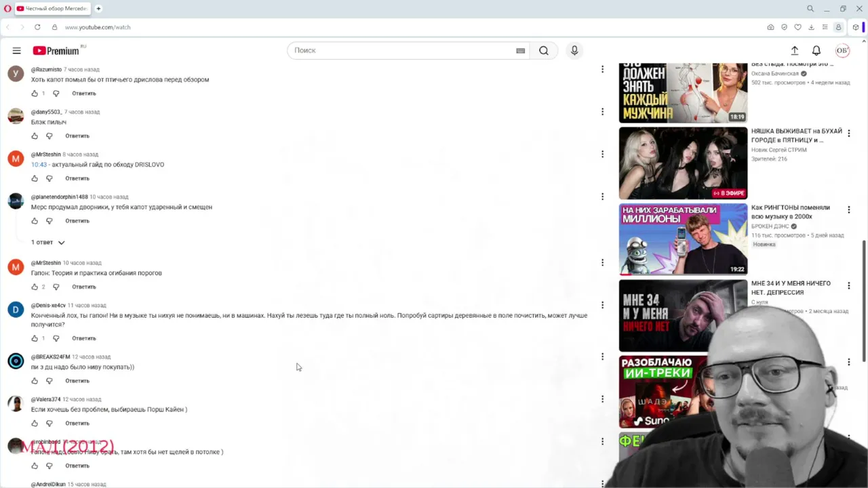
Task: Open the browser downloads panel
Action: tap(811, 27)
